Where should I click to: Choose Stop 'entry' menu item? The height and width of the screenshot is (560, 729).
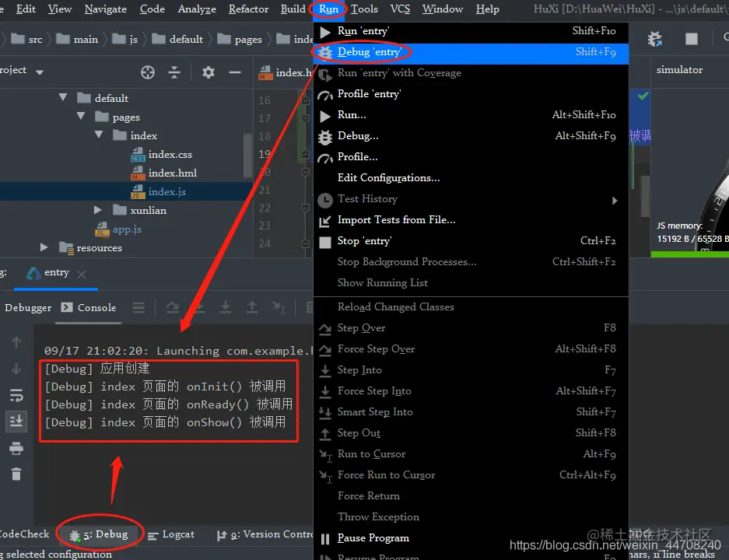pyautogui.click(x=471, y=241)
